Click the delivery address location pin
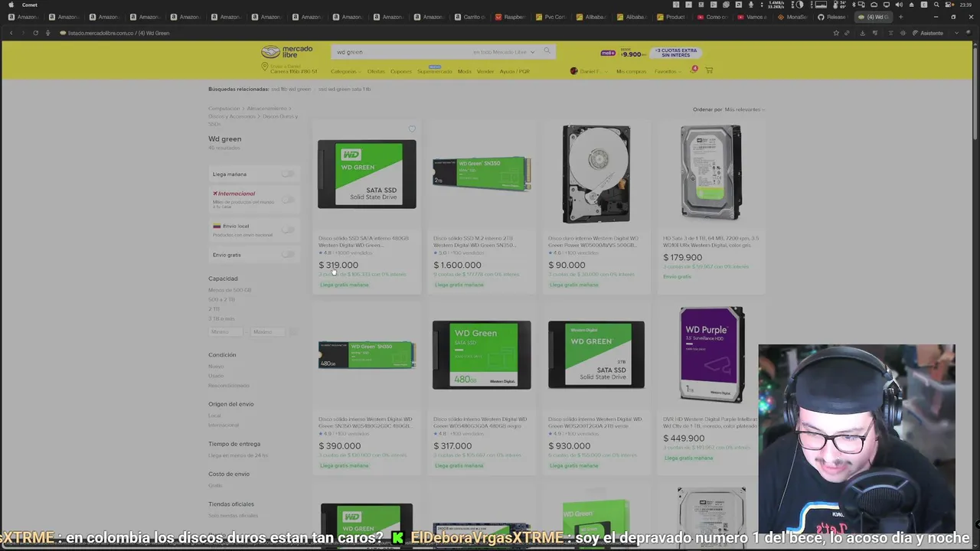This screenshot has width=980, height=551. tap(265, 67)
